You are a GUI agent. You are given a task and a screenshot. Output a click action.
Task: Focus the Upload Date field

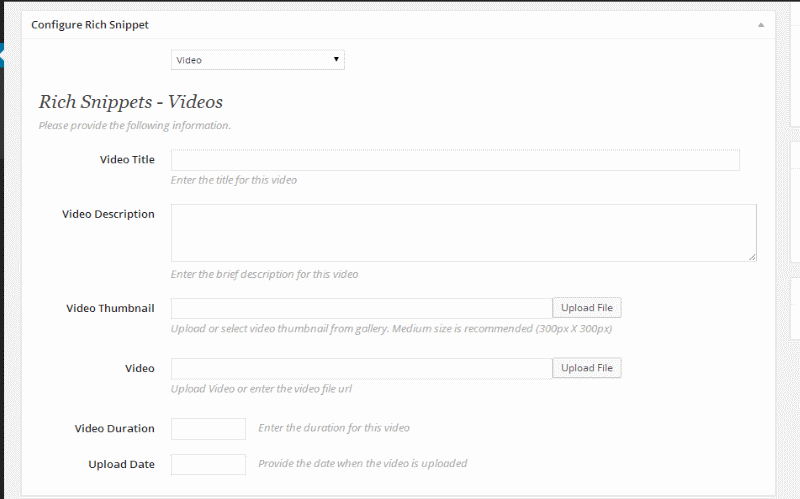(x=208, y=465)
